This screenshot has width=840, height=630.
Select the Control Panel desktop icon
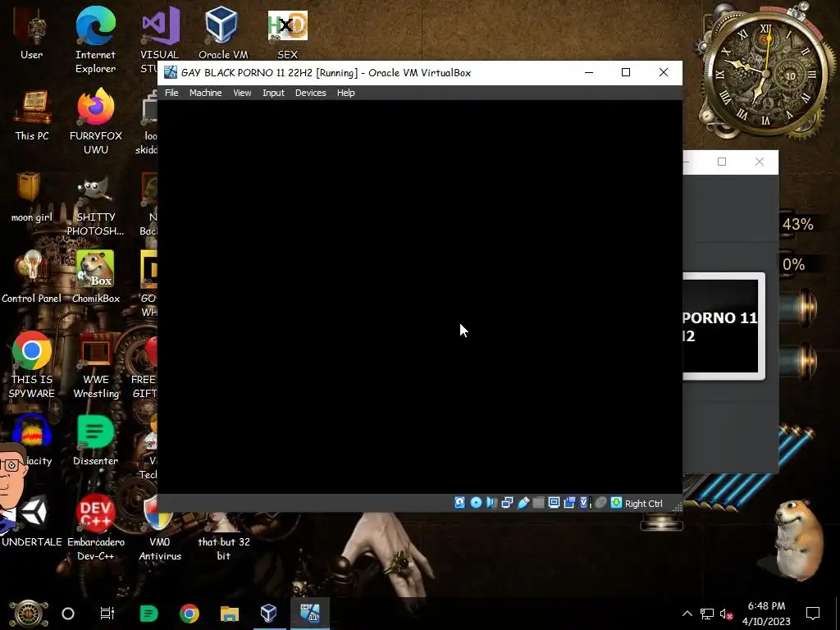point(32,277)
